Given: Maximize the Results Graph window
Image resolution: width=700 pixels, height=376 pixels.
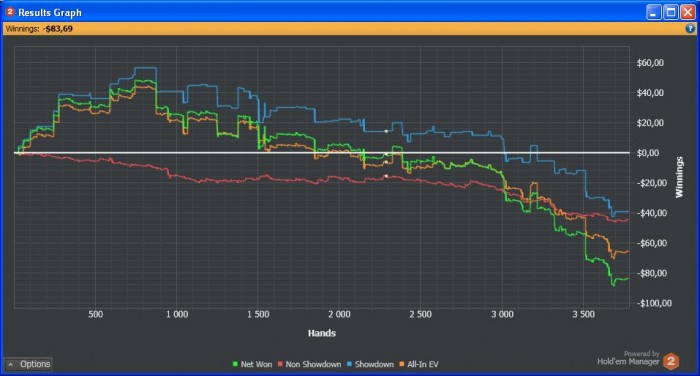Looking at the screenshot, I should coord(671,12).
